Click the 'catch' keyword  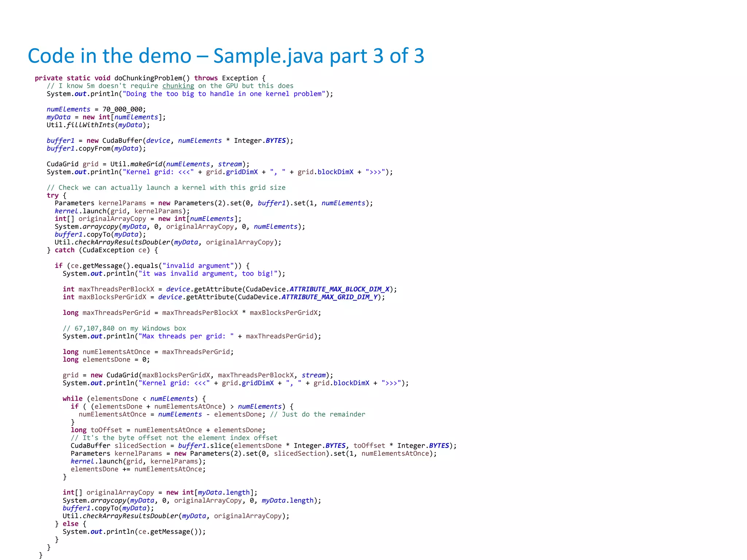pos(65,250)
